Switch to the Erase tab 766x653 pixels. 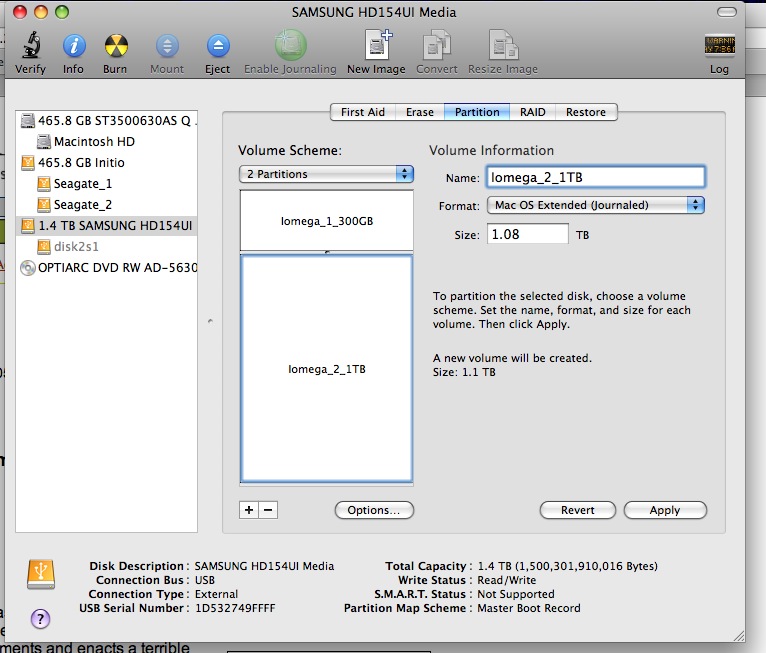(419, 112)
